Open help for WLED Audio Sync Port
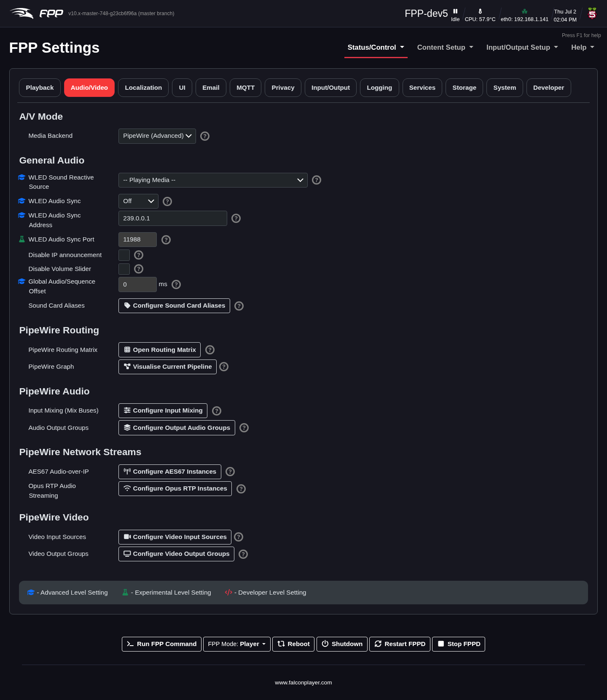Viewport: 607px width, 700px height. pos(166,240)
